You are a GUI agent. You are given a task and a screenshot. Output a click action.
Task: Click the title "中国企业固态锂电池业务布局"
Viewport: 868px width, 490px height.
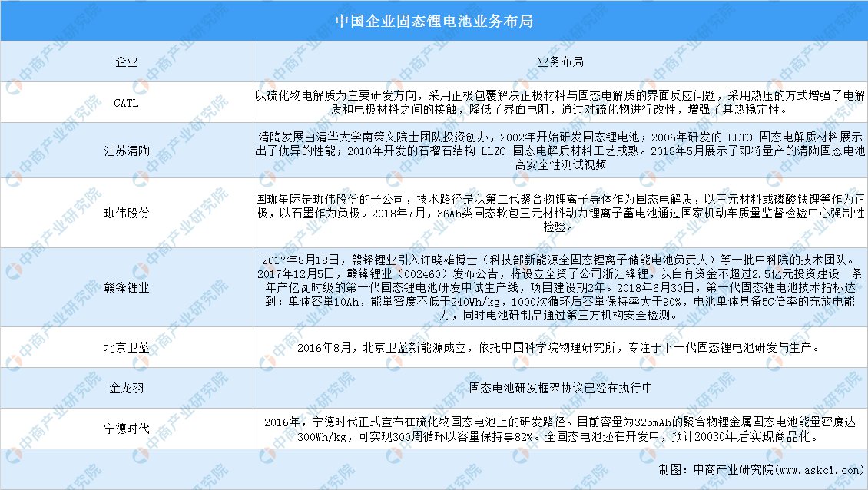[x=434, y=21]
